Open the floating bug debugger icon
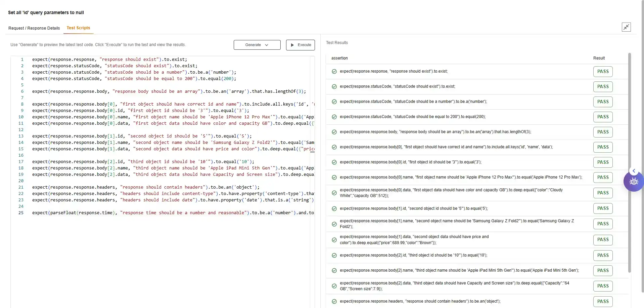644x308 pixels. (633, 182)
